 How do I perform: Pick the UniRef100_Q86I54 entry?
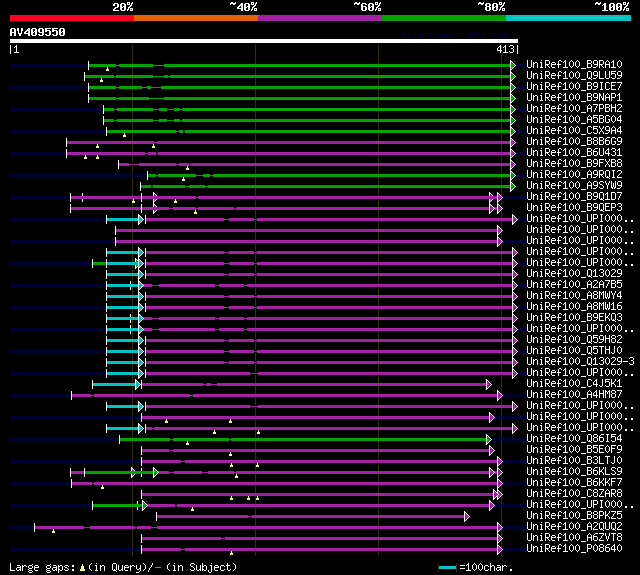pyautogui.click(x=574, y=439)
